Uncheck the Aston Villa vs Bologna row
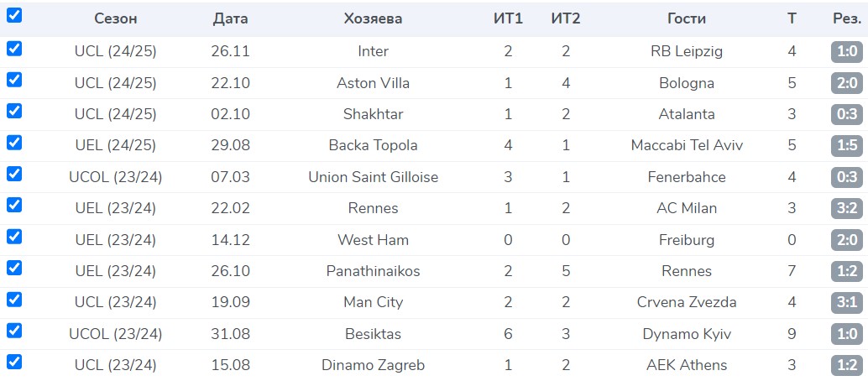Image resolution: width=868 pixels, height=381 pixels. 14,81
